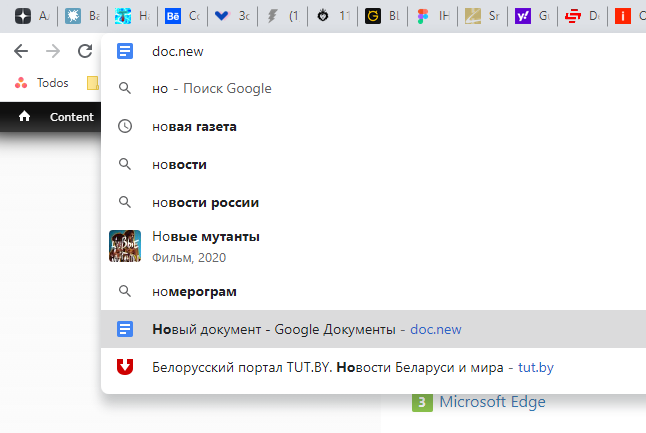Pick the 'новости россии' suggestion
The height and width of the screenshot is (433, 646).
click(373, 202)
